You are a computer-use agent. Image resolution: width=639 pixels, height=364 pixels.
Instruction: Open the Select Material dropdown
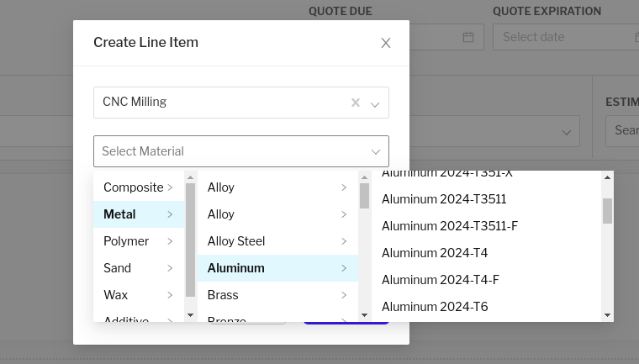point(240,151)
